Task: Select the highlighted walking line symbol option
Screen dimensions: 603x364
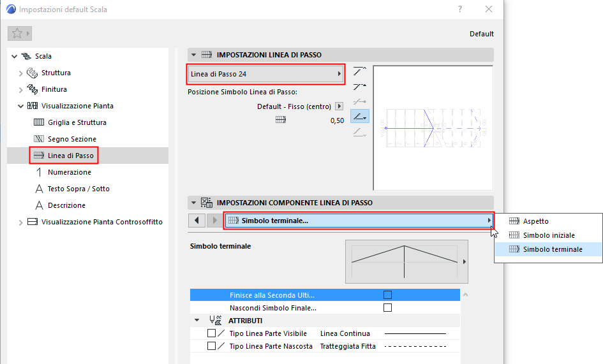Action: pyautogui.click(x=360, y=116)
